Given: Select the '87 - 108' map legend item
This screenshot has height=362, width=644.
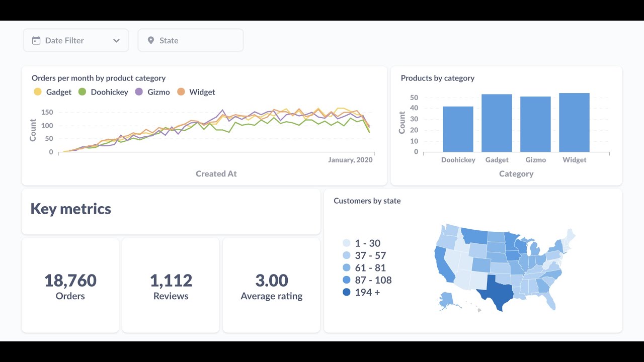Looking at the screenshot, I should (x=367, y=280).
